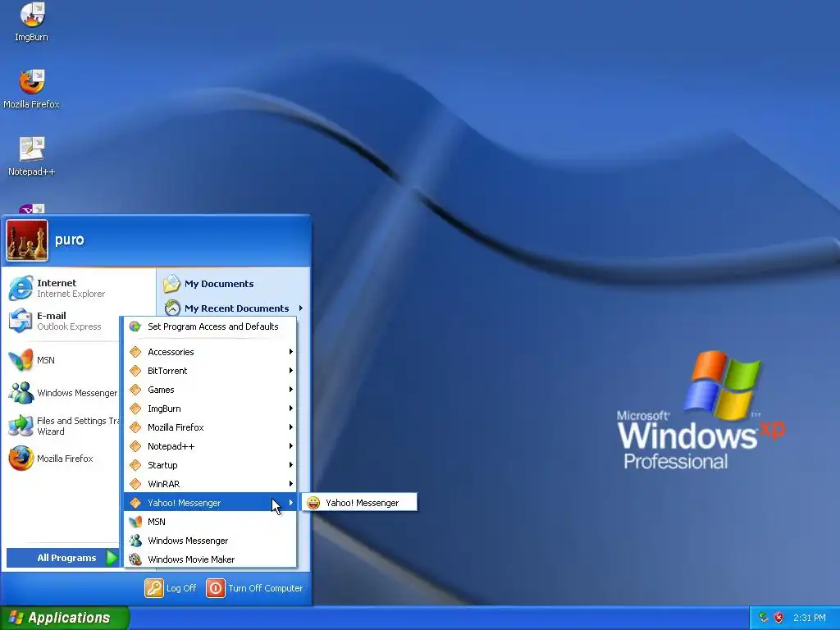
Task: Expand the Startup submenu arrow
Action: pyautogui.click(x=291, y=465)
